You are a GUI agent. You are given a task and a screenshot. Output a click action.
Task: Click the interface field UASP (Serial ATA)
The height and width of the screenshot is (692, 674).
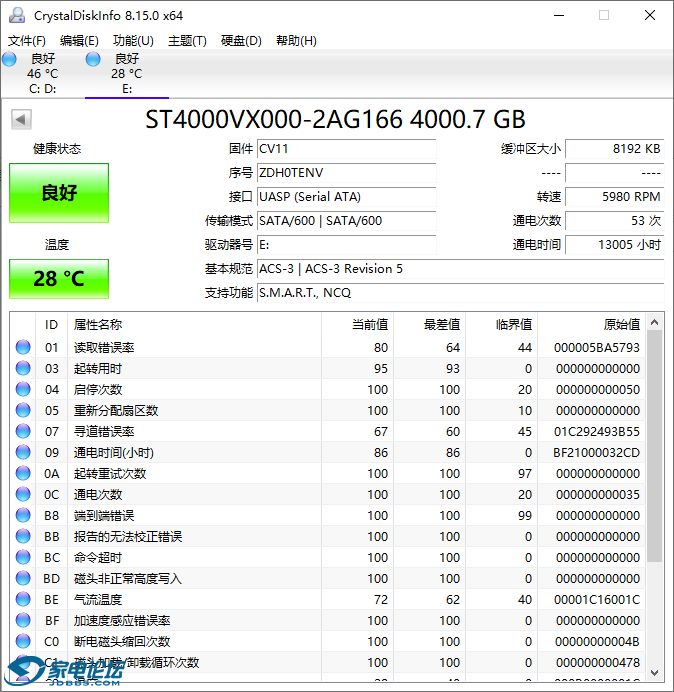click(346, 196)
